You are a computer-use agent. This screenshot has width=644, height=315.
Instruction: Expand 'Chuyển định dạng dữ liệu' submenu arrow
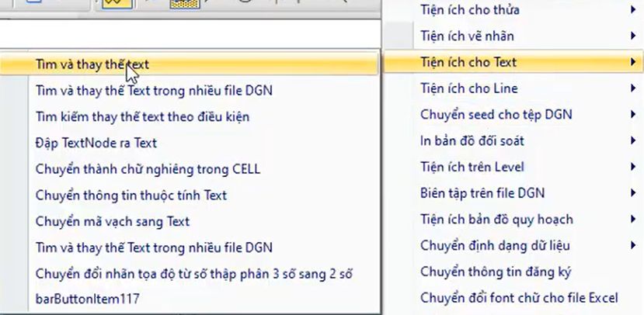pyautogui.click(x=633, y=246)
